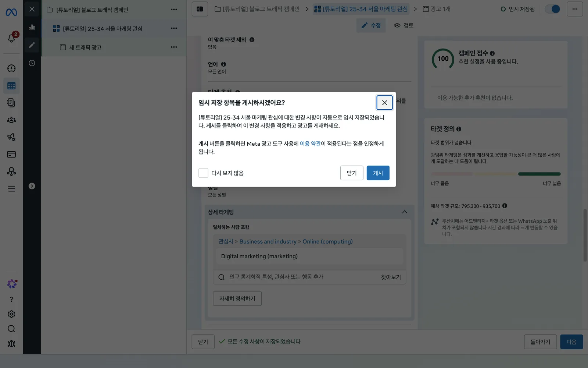
Task: Open more options for 25-34 서울 마케팅 관심
Action: tap(174, 28)
